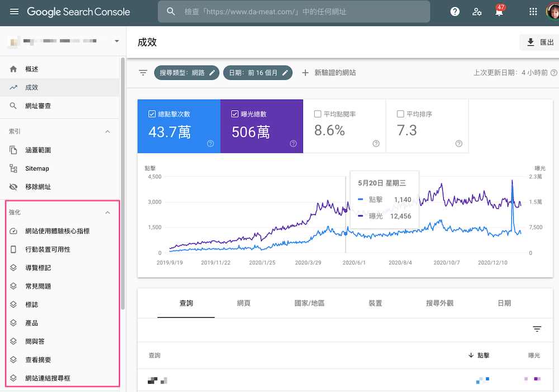The image size is (559, 392).
Task: Click the 日期: 前 16 個月 filter chip
Action: coord(258,73)
